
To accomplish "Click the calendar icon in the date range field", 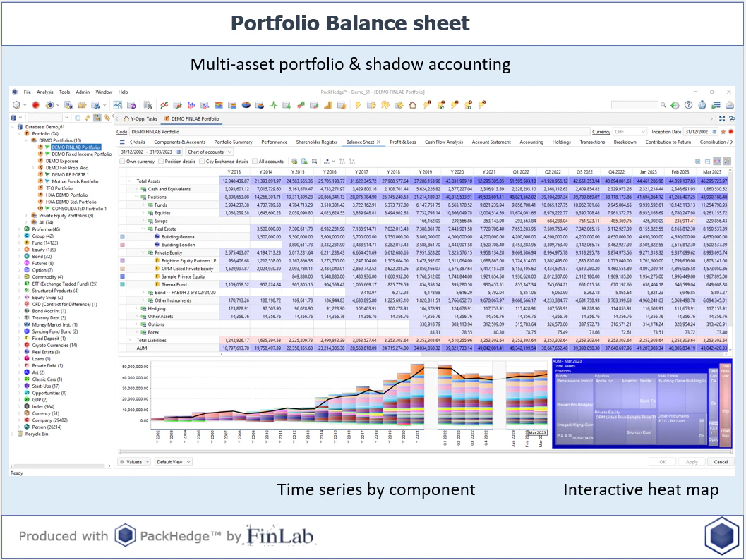I will tap(180, 152).
